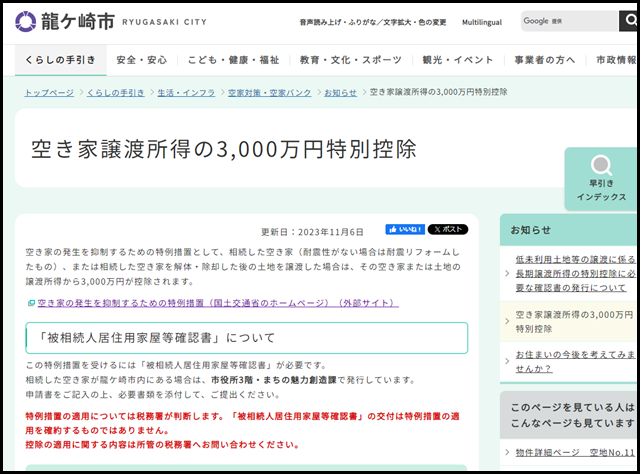The width and height of the screenshot is (640, 474).
Task: Select the 安全・安心 navigation tab
Action: click(x=142, y=60)
